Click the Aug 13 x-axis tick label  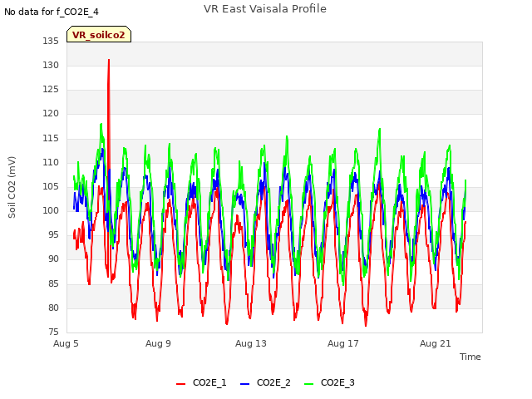pos(251,343)
